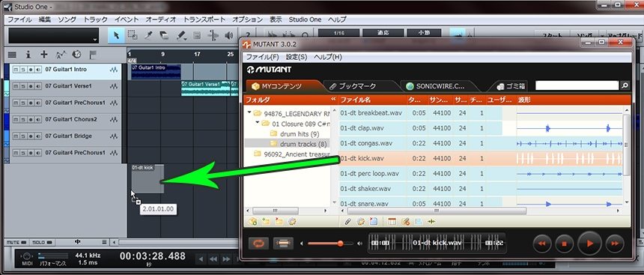
Task: Stop playback in MUTANT player
Action: [565, 244]
